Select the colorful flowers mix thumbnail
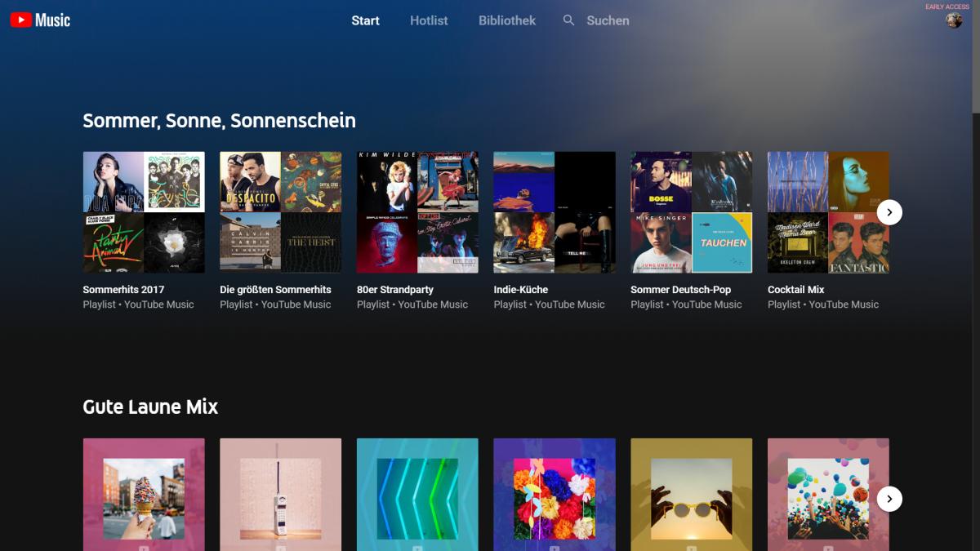This screenshot has width=980, height=551. tap(555, 494)
